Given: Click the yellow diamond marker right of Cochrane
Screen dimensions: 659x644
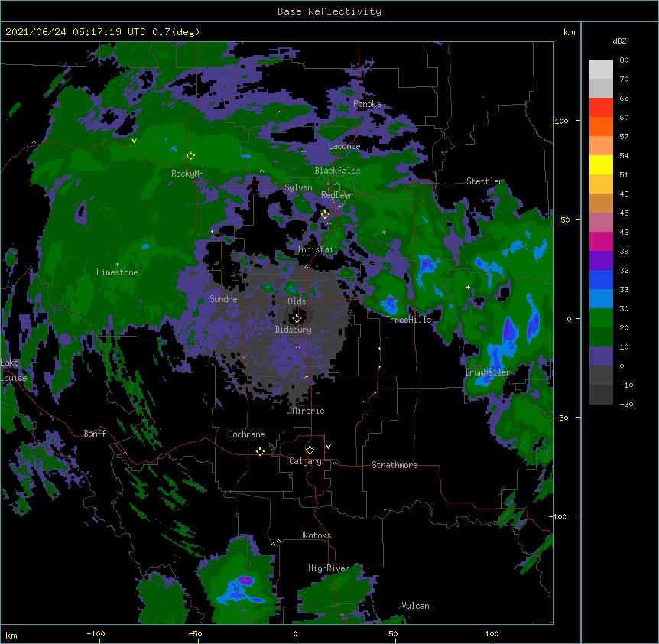Looking at the screenshot, I should click(260, 451).
